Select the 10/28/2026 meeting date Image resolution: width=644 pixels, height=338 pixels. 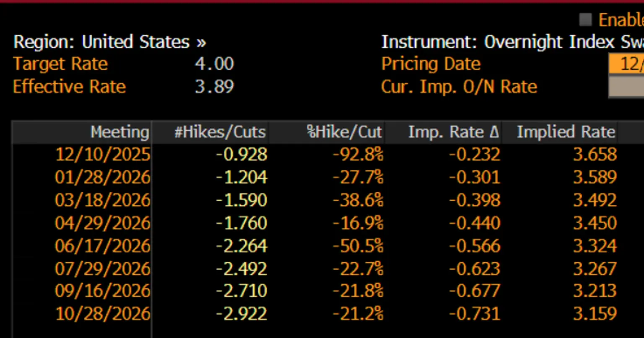tap(103, 313)
